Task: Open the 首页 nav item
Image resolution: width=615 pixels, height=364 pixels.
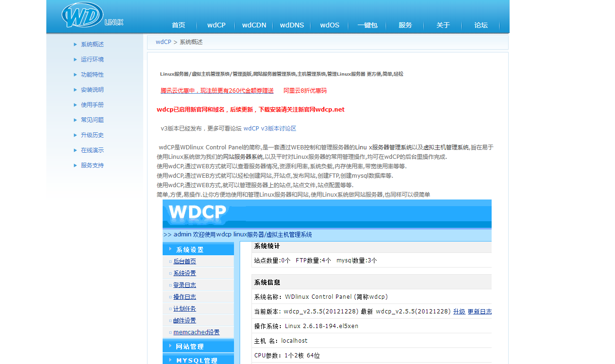Action: coord(179,26)
